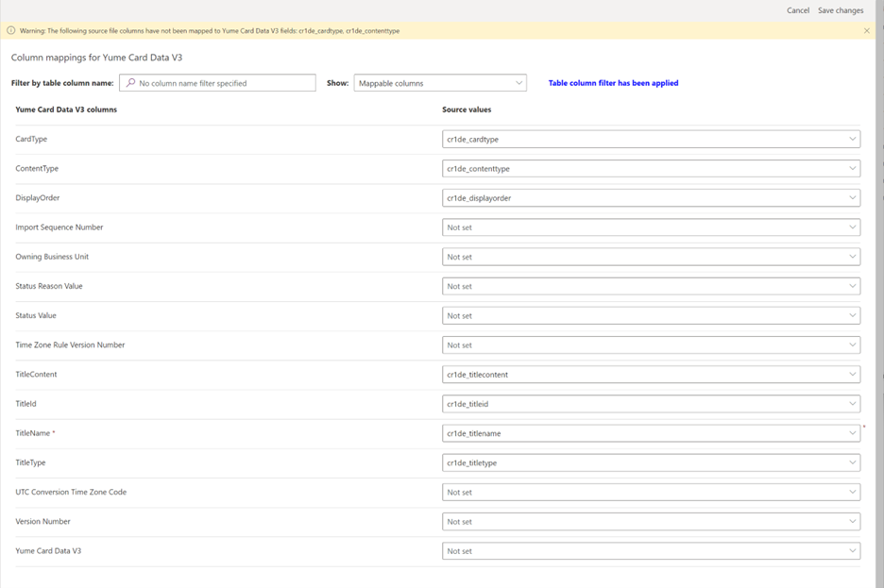Click the TitleName required field label
Screen dimensions: 884x588
35,433
